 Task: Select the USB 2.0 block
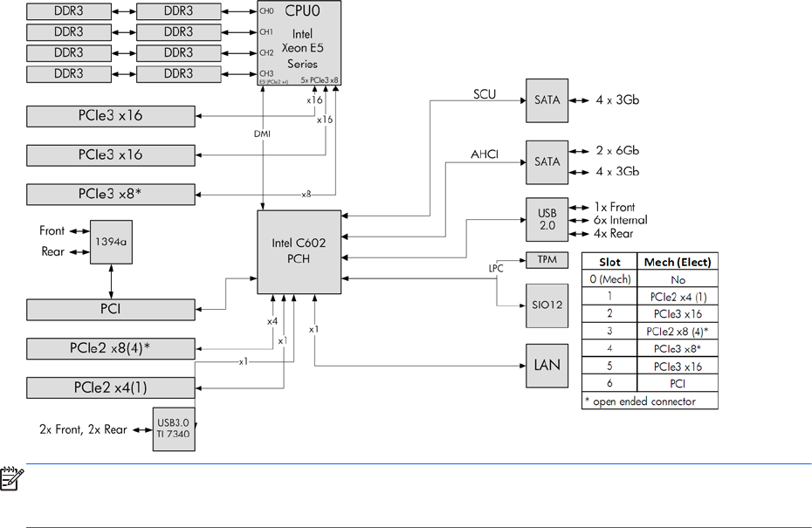pos(547,219)
